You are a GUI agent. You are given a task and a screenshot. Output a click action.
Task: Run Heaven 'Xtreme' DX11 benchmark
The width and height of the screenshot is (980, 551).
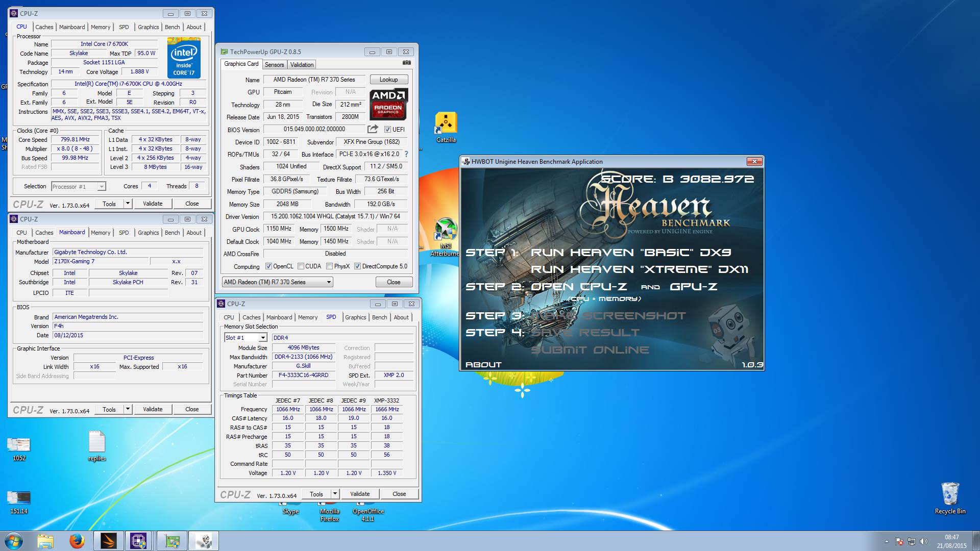[x=640, y=269]
